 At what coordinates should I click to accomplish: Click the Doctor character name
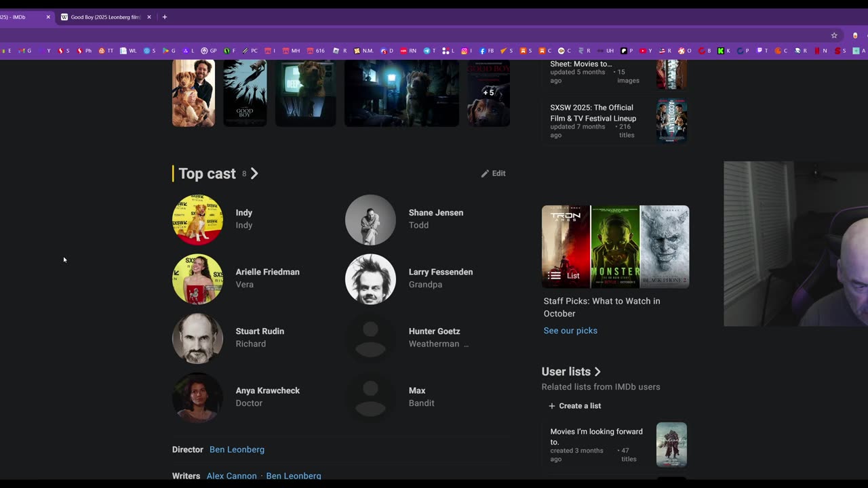click(x=249, y=403)
